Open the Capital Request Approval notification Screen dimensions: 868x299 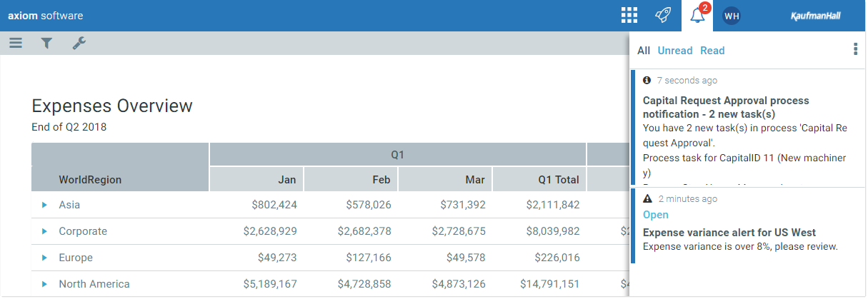click(x=725, y=107)
